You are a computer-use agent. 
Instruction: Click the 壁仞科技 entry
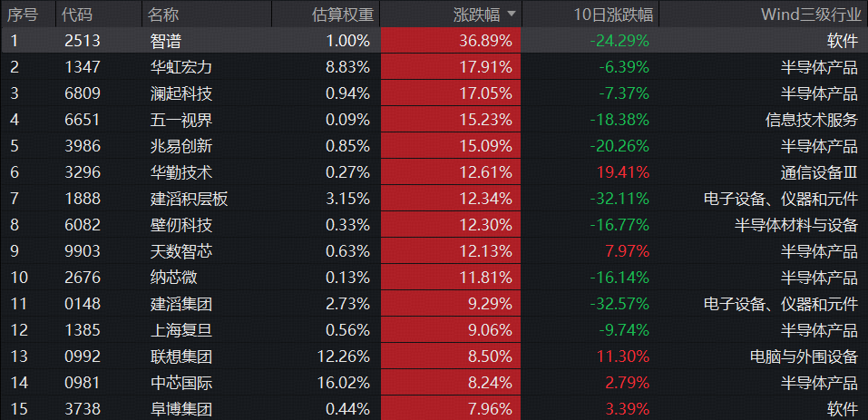click(x=181, y=225)
